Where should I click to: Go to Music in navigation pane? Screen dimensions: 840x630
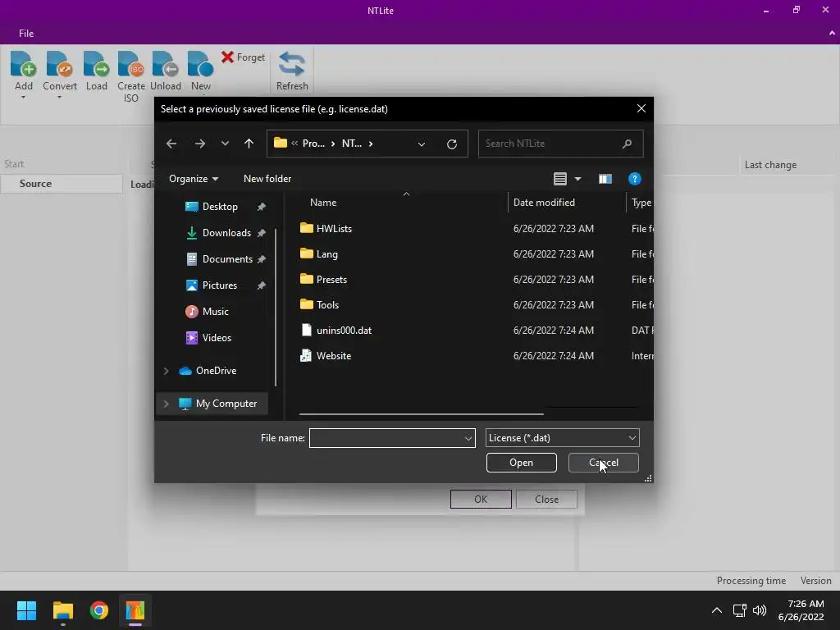click(216, 312)
